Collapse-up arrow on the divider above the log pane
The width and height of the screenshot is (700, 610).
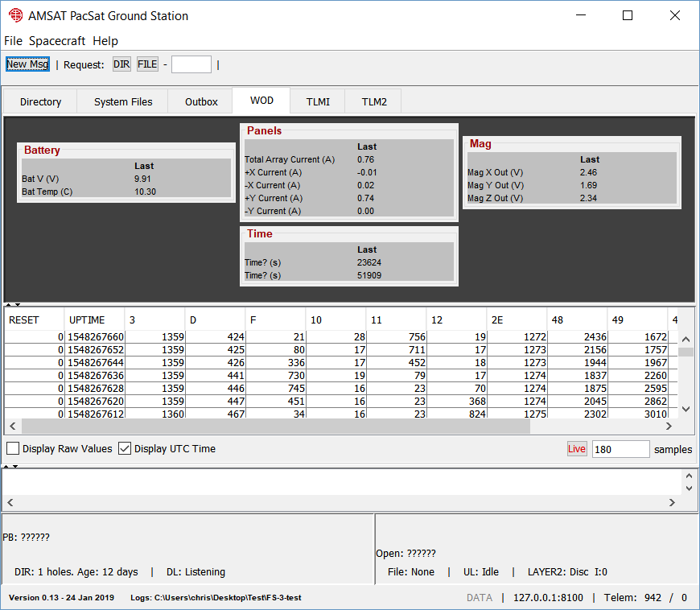tap(6, 466)
